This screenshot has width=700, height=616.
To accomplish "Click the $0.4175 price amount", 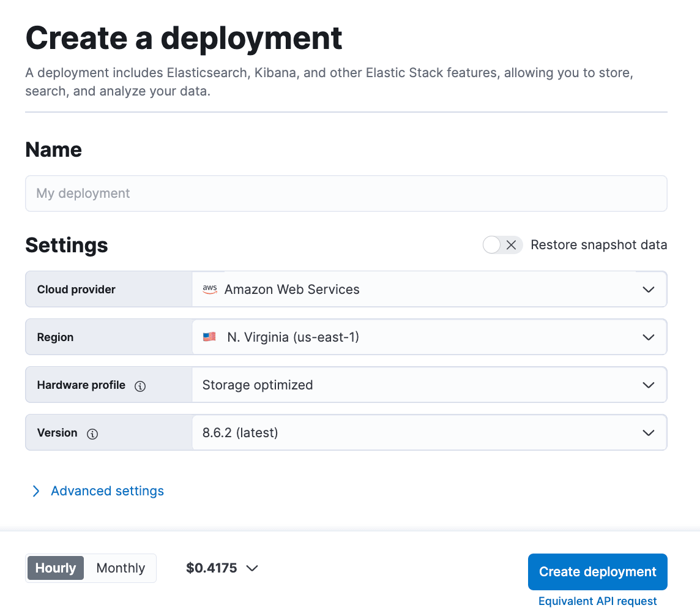I will pos(212,568).
